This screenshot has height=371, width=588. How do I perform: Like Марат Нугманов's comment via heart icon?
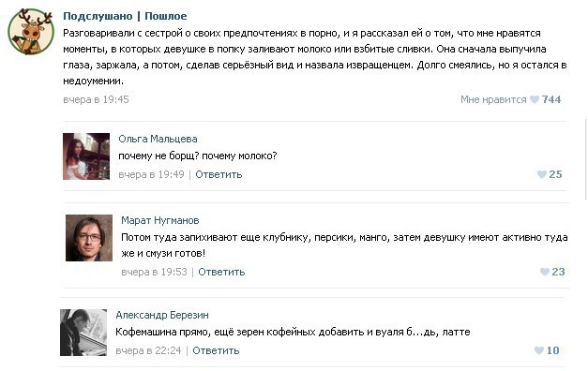point(545,272)
